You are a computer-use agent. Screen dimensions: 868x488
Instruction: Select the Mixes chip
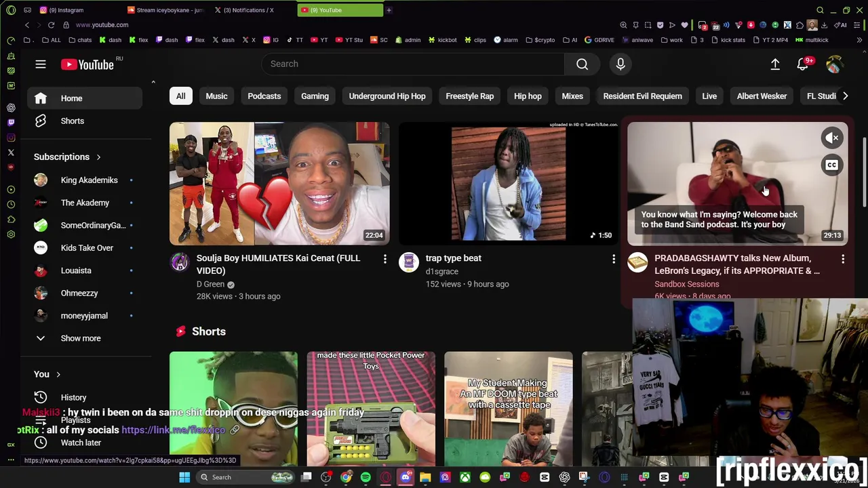pos(572,96)
